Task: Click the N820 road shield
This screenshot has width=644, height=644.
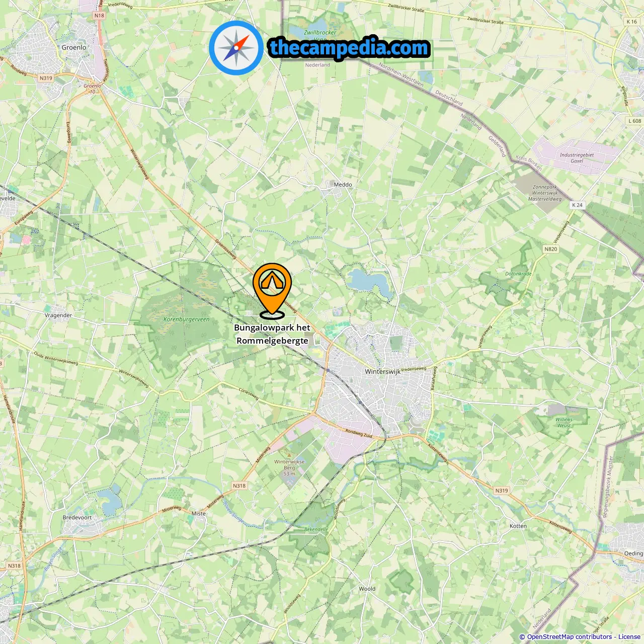Action: [x=551, y=249]
